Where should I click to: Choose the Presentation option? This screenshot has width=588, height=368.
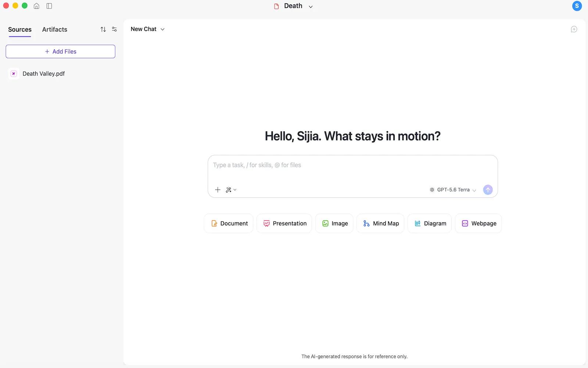284,223
